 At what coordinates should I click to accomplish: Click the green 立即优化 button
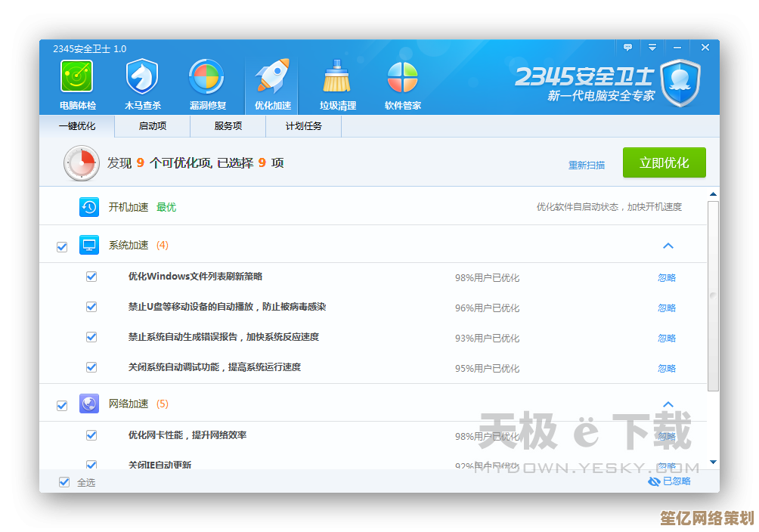pos(664,163)
